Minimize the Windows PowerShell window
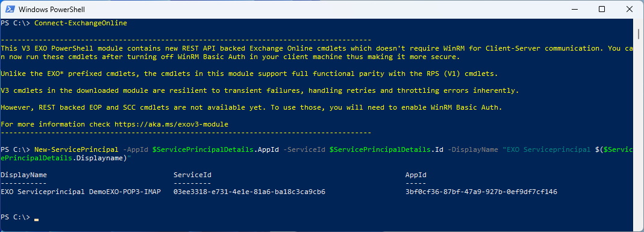 574,9
